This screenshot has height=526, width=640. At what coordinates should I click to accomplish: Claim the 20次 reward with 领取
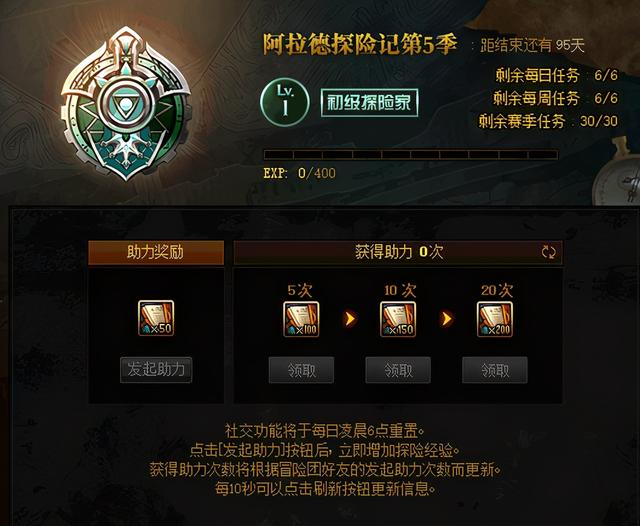pos(495,370)
